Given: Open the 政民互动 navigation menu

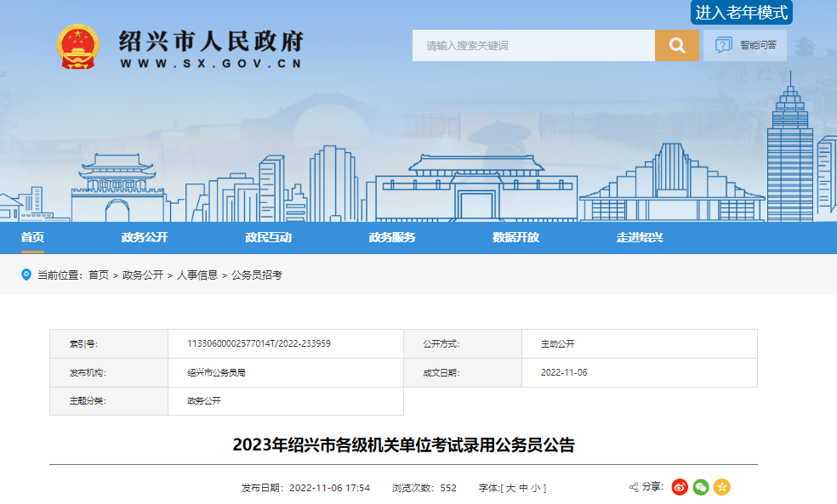Looking at the screenshot, I should (268, 237).
